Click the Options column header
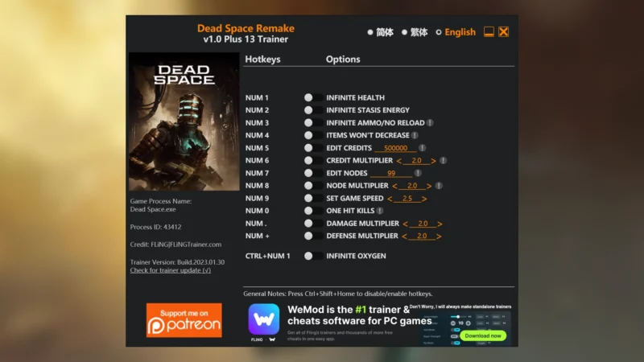Screen dimensions: 644x362 coord(343,59)
